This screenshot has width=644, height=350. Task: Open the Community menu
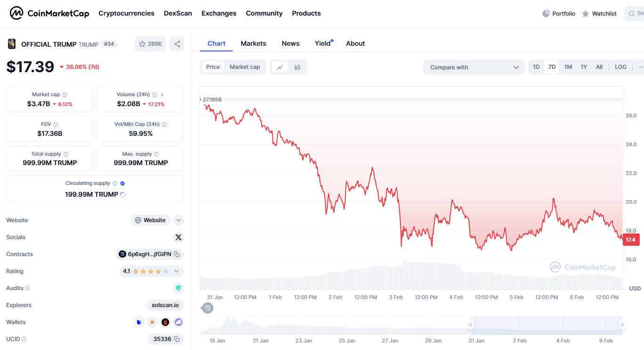(264, 13)
